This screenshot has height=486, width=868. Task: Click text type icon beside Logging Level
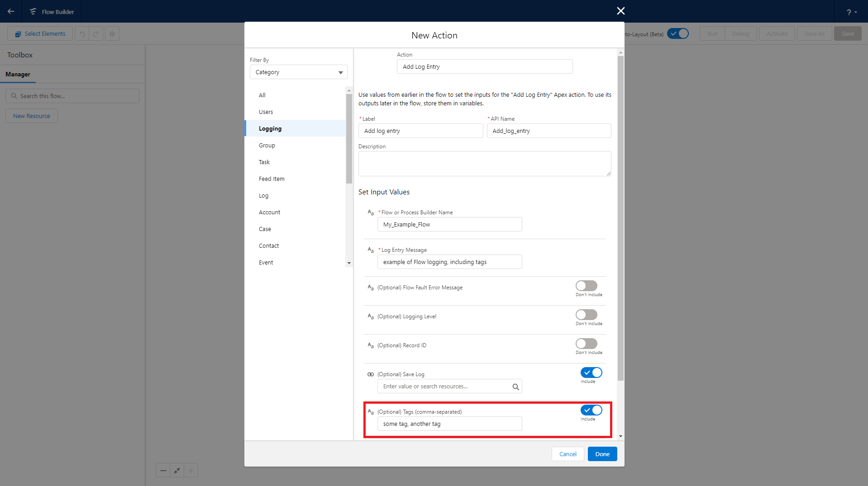371,316
